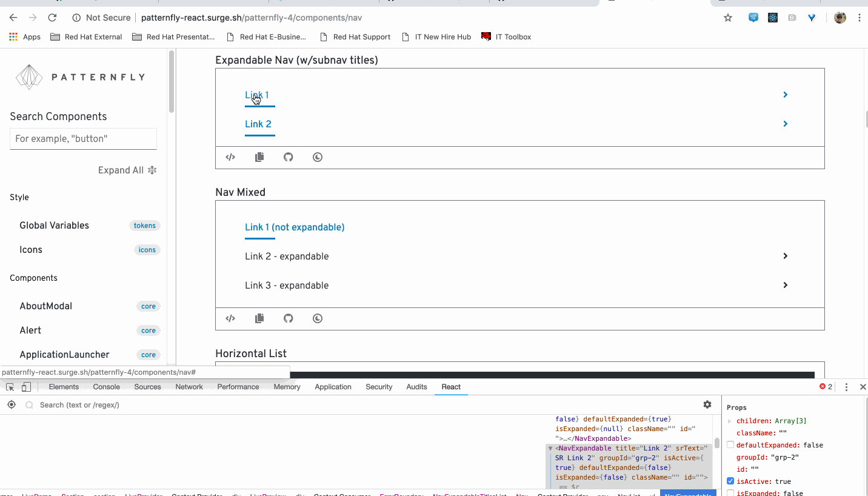Toggle code view for Nav Mixed example
Screen dimensions: 868x496
230,318
